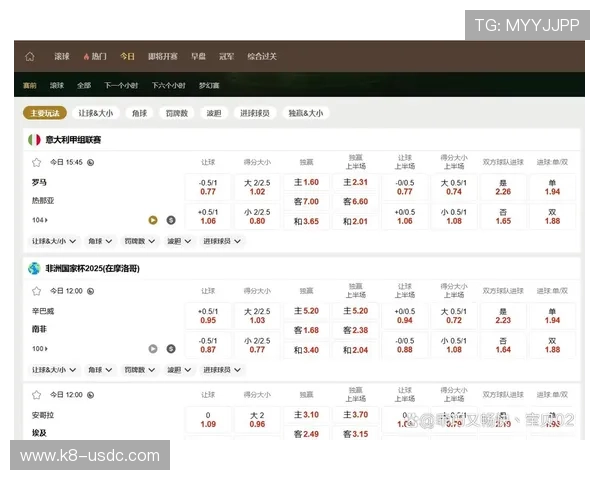The image size is (600, 480).
Task: Favorite the 罗马 match with star icon
Action: [36, 163]
